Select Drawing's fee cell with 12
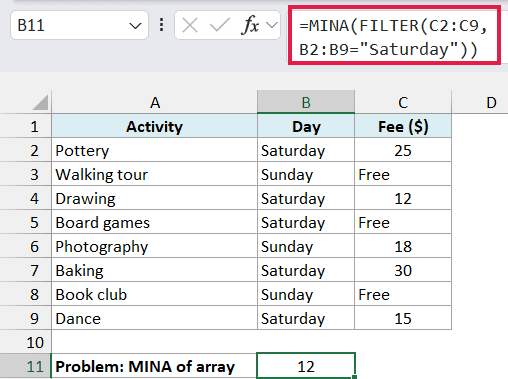This screenshot has height=379, width=508. pyautogui.click(x=403, y=198)
